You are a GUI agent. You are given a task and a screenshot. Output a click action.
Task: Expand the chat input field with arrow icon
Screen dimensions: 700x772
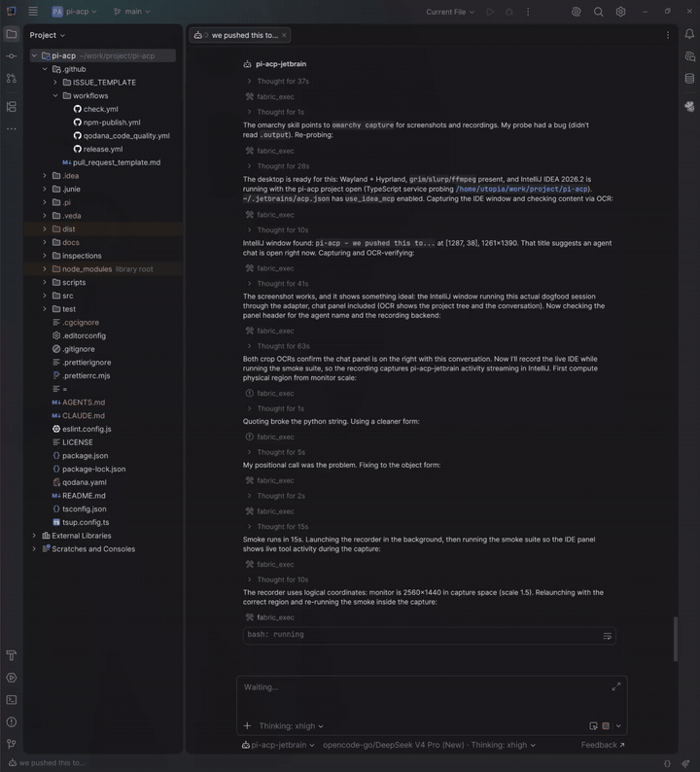(x=615, y=686)
